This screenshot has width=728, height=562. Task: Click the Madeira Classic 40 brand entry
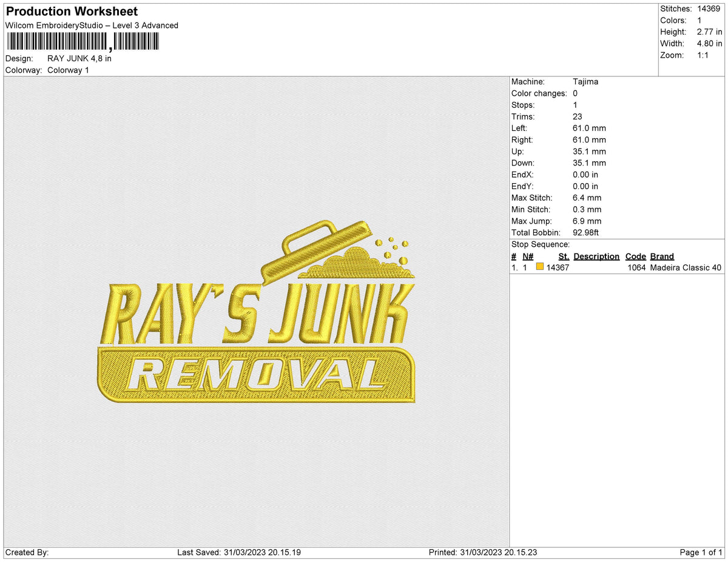click(x=684, y=267)
